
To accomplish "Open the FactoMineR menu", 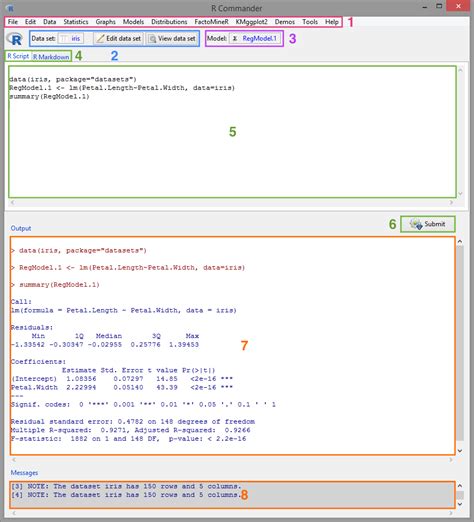I will 211,22.
